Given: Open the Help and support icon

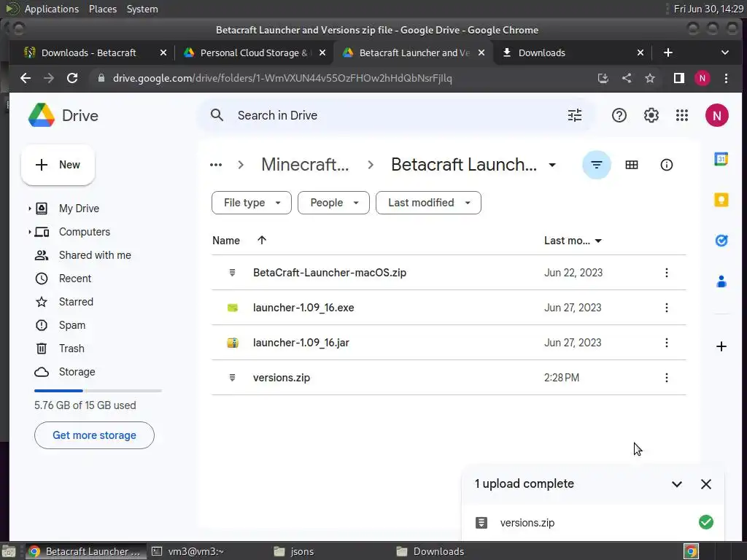Looking at the screenshot, I should point(619,115).
